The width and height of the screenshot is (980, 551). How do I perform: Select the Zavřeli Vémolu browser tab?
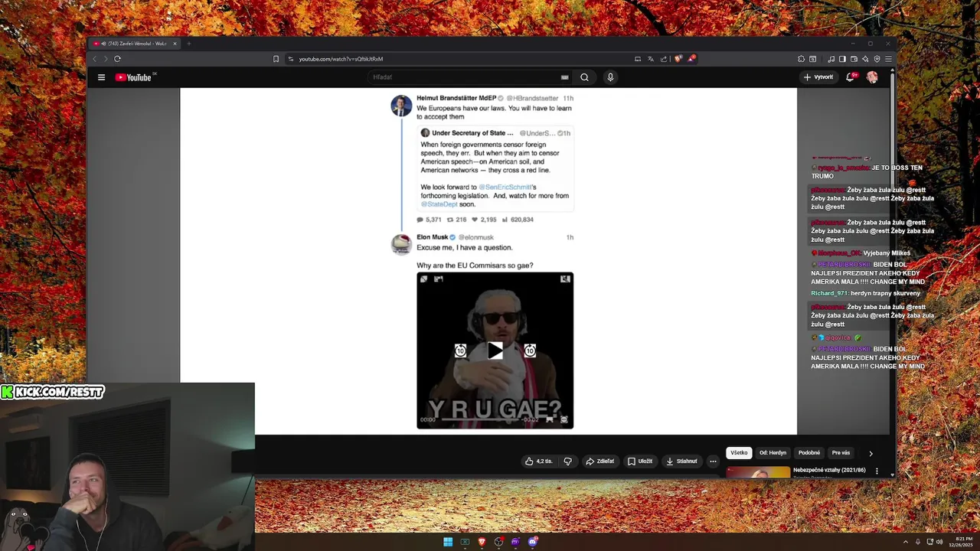(135, 44)
